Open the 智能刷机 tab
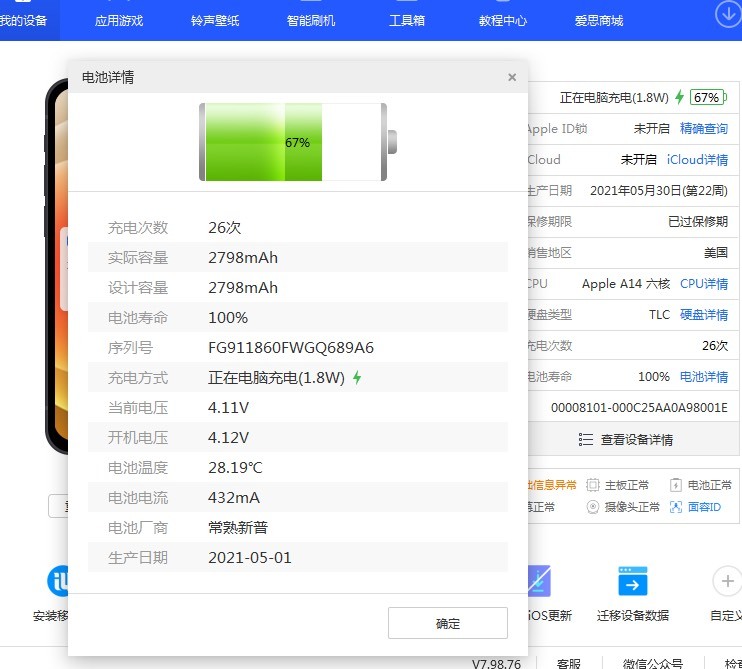Screen dimensions: 742x669 (311, 21)
